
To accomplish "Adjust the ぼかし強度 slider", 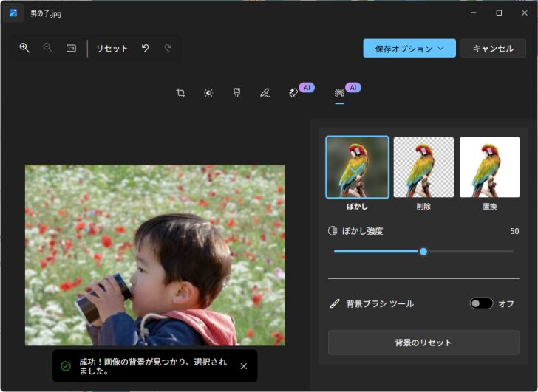I will point(423,252).
